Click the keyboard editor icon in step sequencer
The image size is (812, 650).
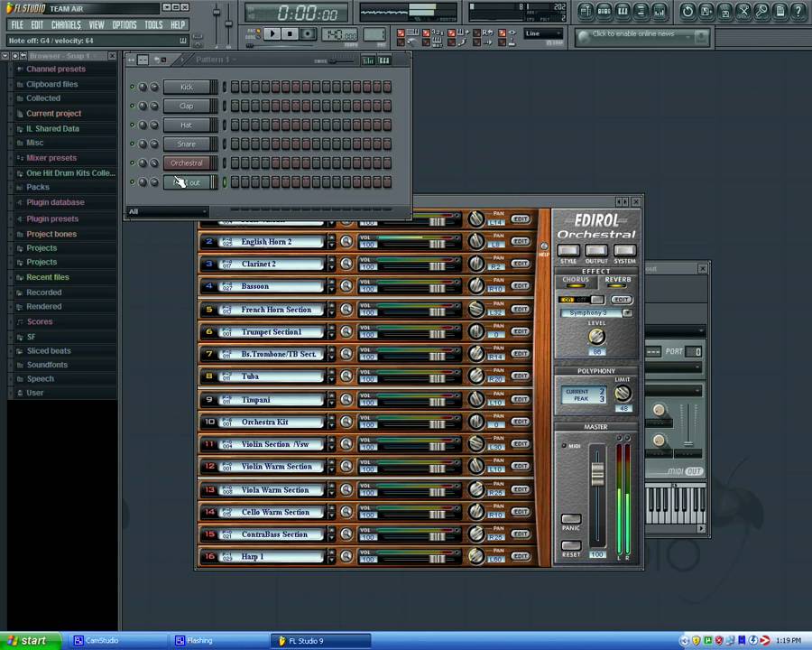click(384, 60)
